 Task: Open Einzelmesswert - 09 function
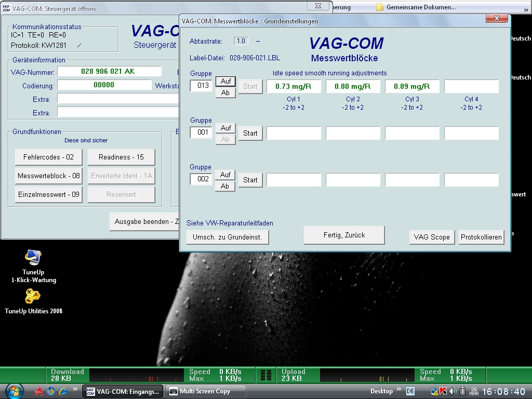coord(48,194)
